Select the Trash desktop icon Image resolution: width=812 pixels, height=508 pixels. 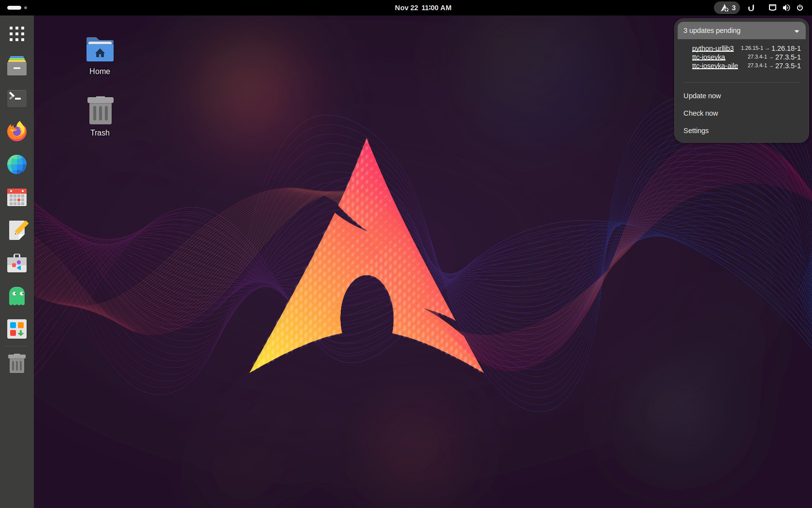click(x=100, y=117)
